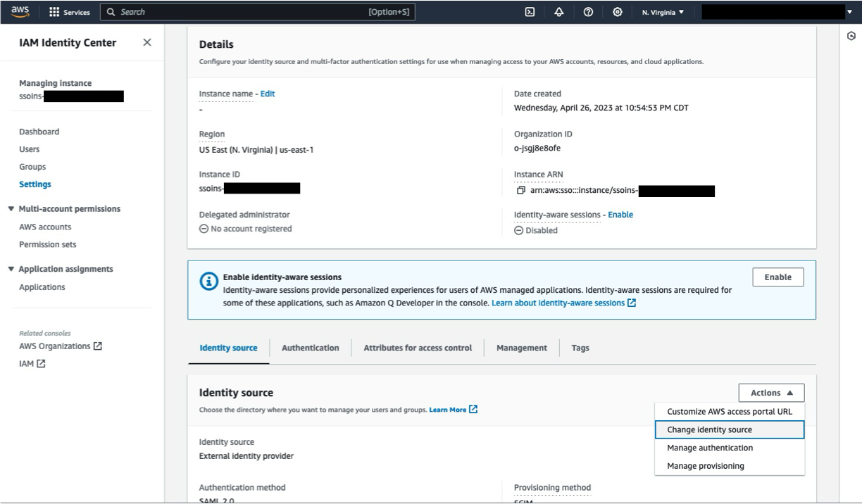
Task: Open the notifications bell
Action: pyautogui.click(x=558, y=11)
